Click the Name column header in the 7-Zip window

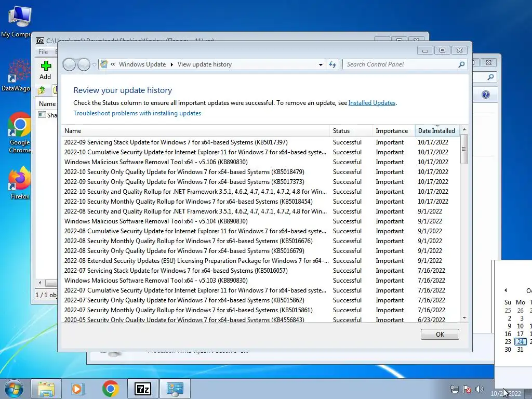click(x=47, y=104)
